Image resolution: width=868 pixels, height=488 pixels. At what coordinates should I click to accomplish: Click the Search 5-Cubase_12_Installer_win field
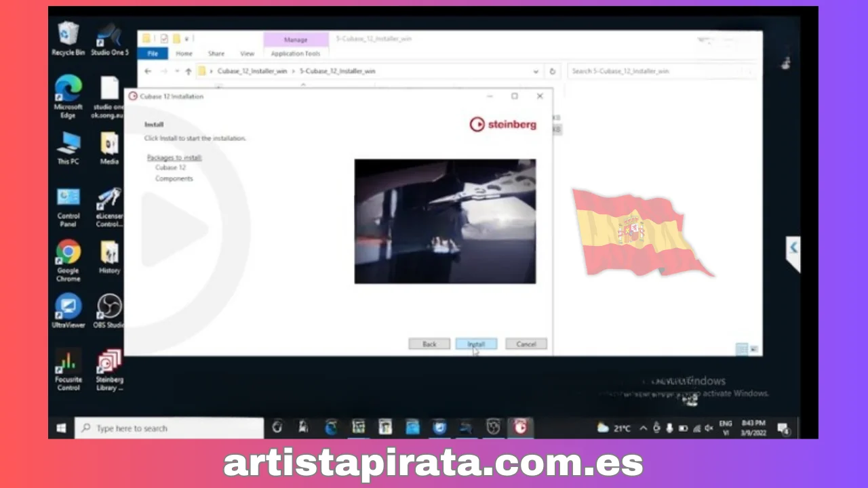coord(661,71)
